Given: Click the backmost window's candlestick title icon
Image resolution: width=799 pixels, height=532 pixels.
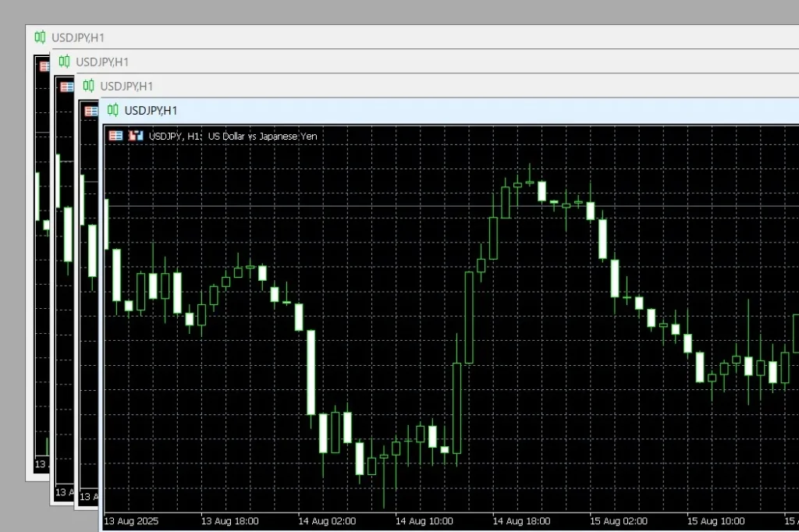Looking at the screenshot, I should [40, 37].
